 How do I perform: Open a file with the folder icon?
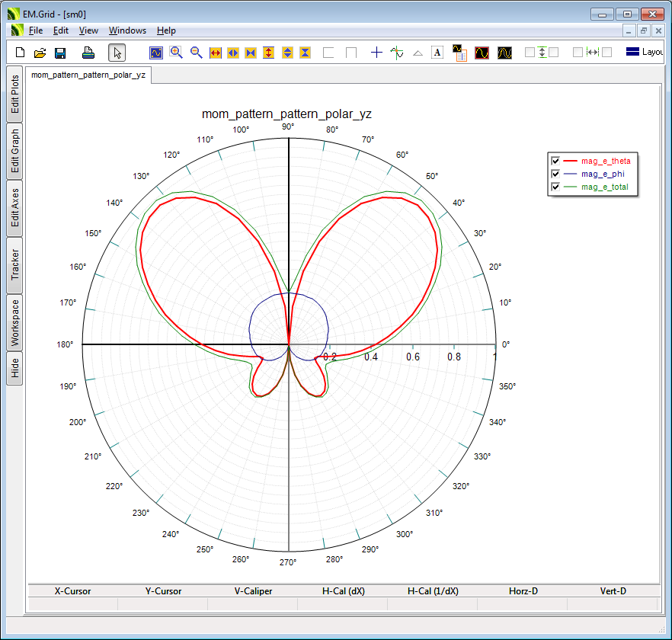pyautogui.click(x=40, y=53)
